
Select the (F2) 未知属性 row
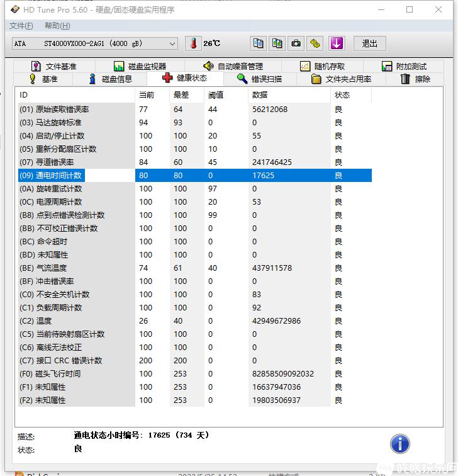pyautogui.click(x=195, y=400)
